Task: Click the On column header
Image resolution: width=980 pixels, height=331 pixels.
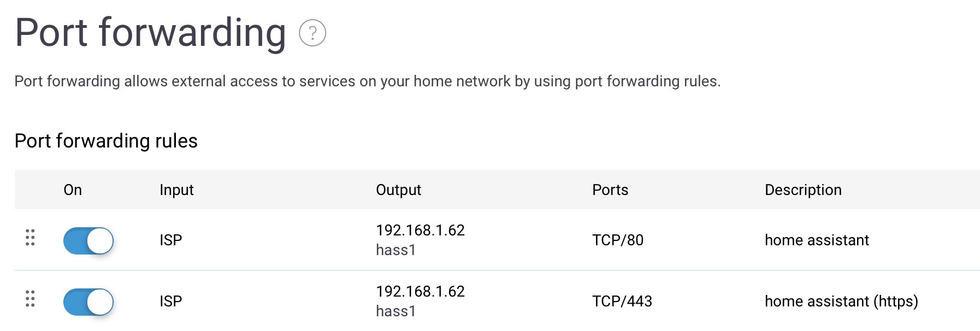Action: click(73, 190)
